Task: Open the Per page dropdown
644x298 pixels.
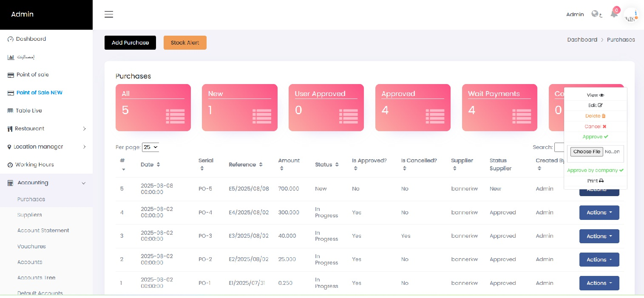Action: (150, 147)
